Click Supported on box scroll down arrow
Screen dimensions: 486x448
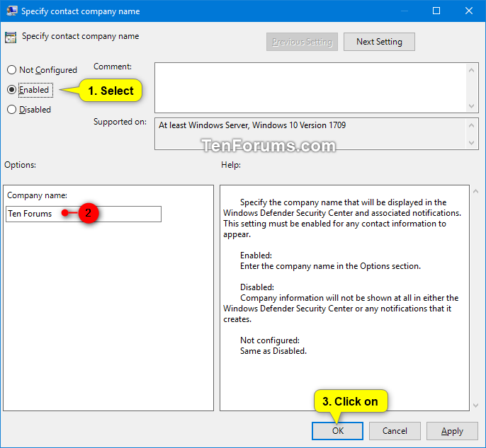coord(471,143)
